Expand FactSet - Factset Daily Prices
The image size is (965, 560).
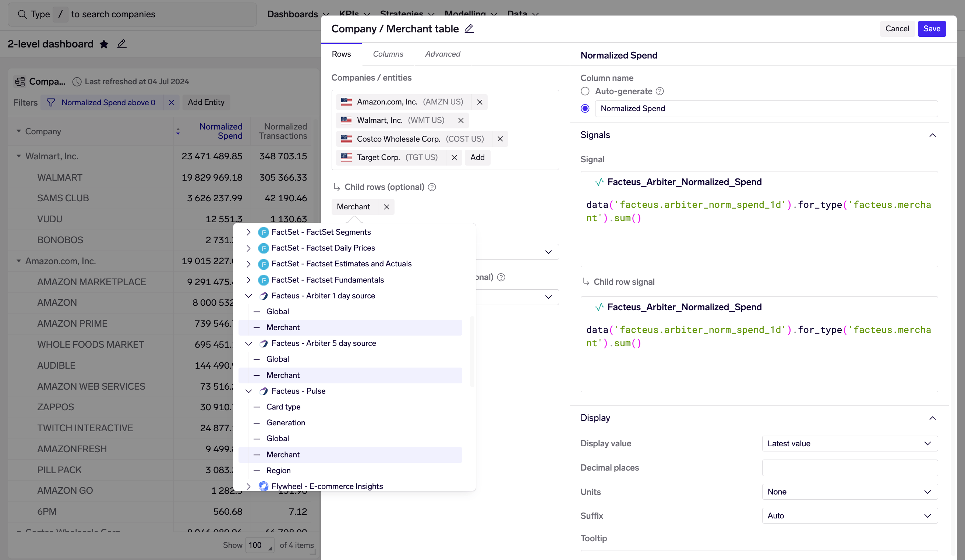[x=248, y=248]
